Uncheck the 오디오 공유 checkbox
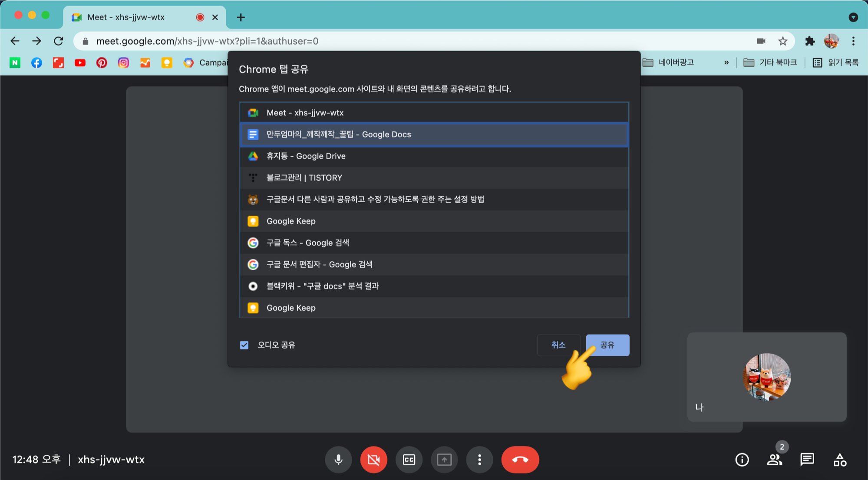This screenshot has height=480, width=868. (244, 345)
